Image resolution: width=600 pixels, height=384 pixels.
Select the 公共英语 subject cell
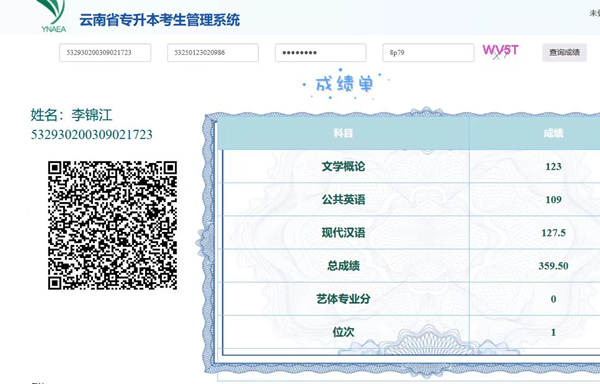(343, 199)
